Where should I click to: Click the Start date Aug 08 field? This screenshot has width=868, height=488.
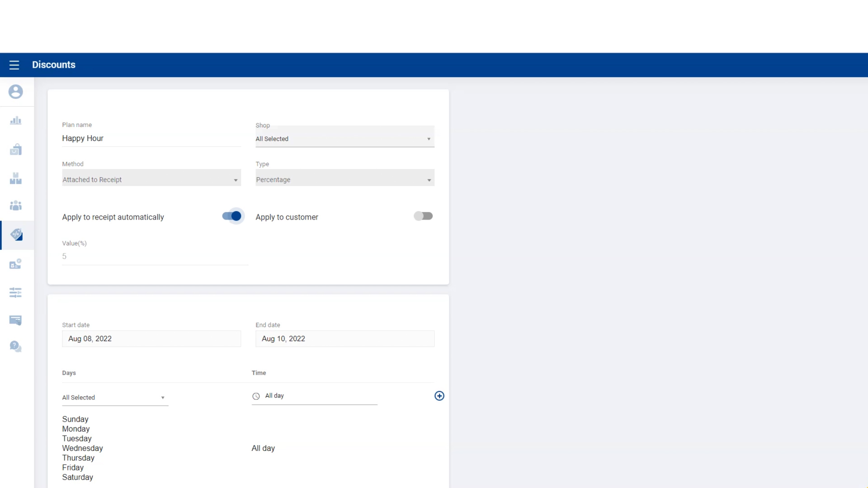point(151,339)
